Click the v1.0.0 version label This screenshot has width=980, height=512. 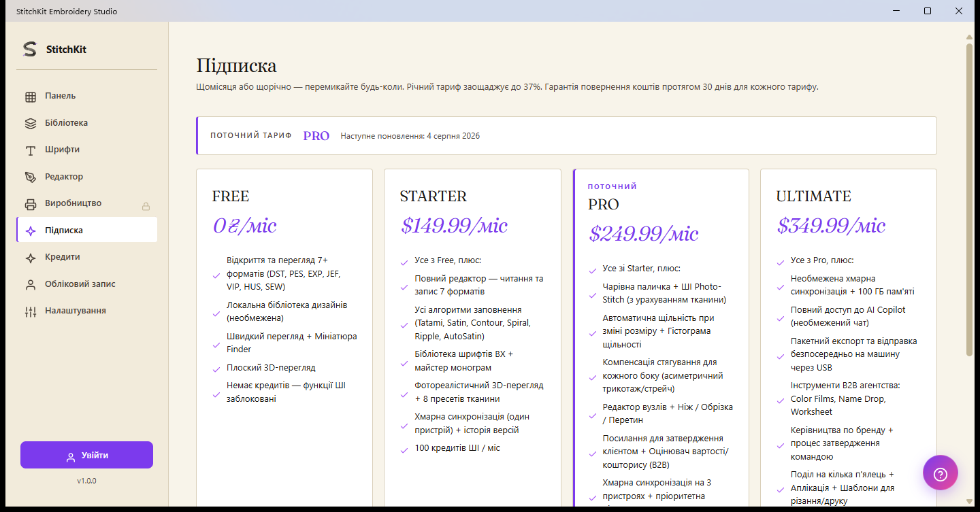(x=86, y=481)
